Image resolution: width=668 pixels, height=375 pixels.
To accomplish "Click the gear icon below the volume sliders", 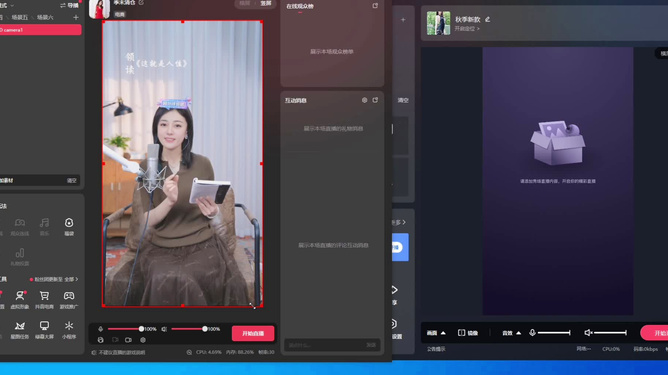I will 143,340.
